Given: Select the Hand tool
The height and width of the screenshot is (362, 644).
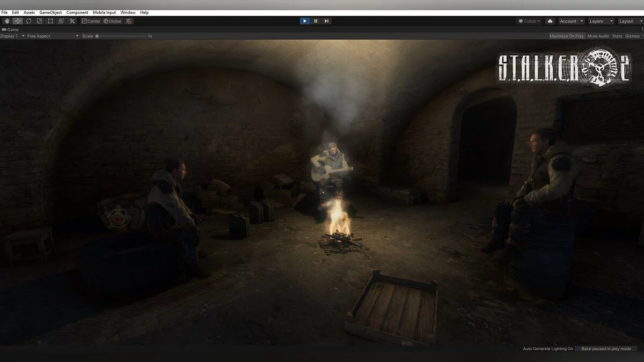Looking at the screenshot, I should click(7, 21).
